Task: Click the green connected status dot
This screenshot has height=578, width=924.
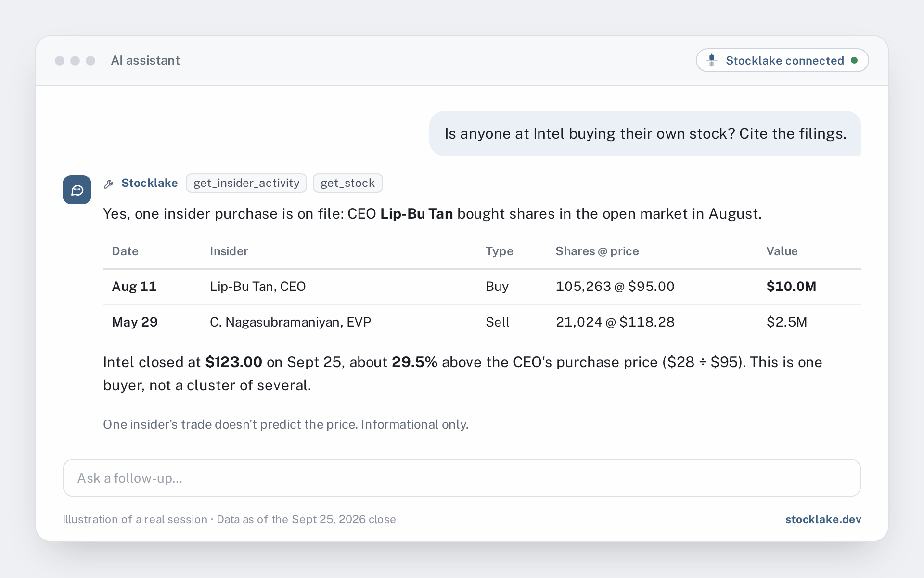Action: (854, 60)
